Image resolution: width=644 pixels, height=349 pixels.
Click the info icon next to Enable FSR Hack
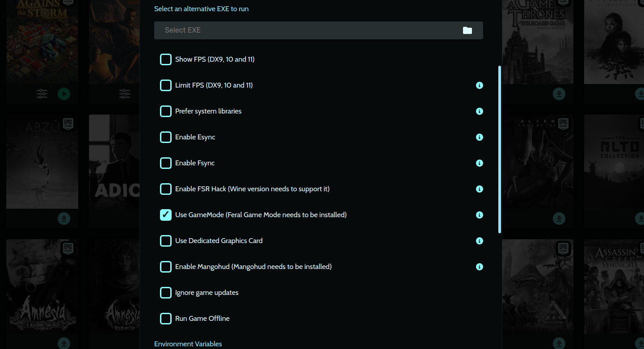(480, 189)
